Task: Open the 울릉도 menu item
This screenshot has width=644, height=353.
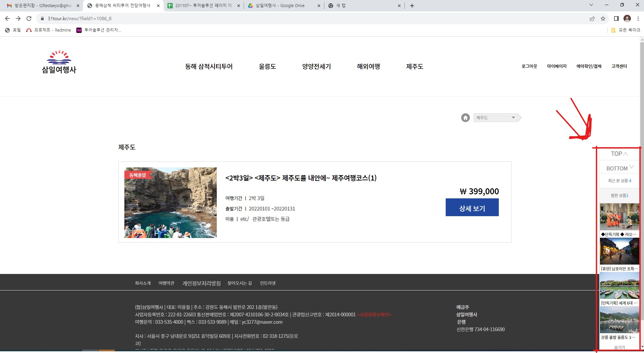Action: point(267,67)
